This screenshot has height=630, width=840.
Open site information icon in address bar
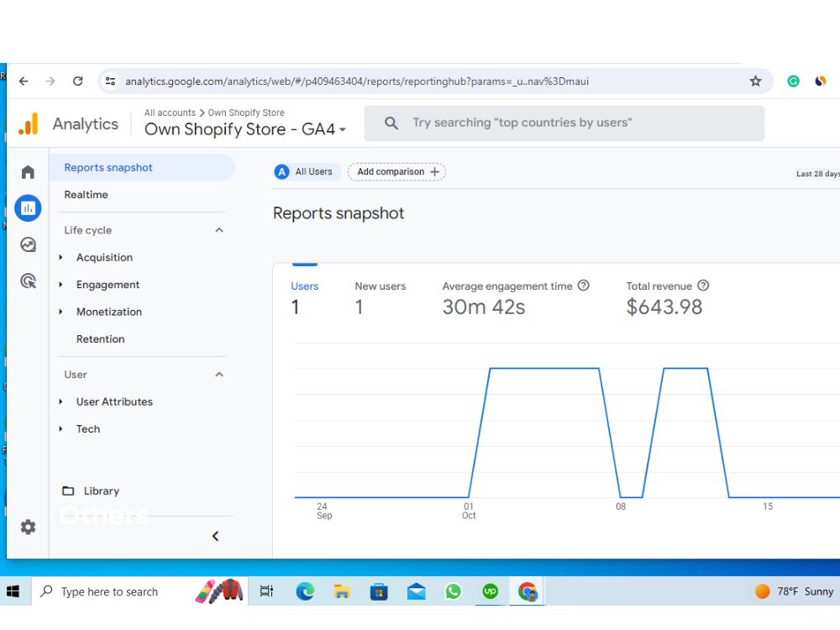(110, 81)
